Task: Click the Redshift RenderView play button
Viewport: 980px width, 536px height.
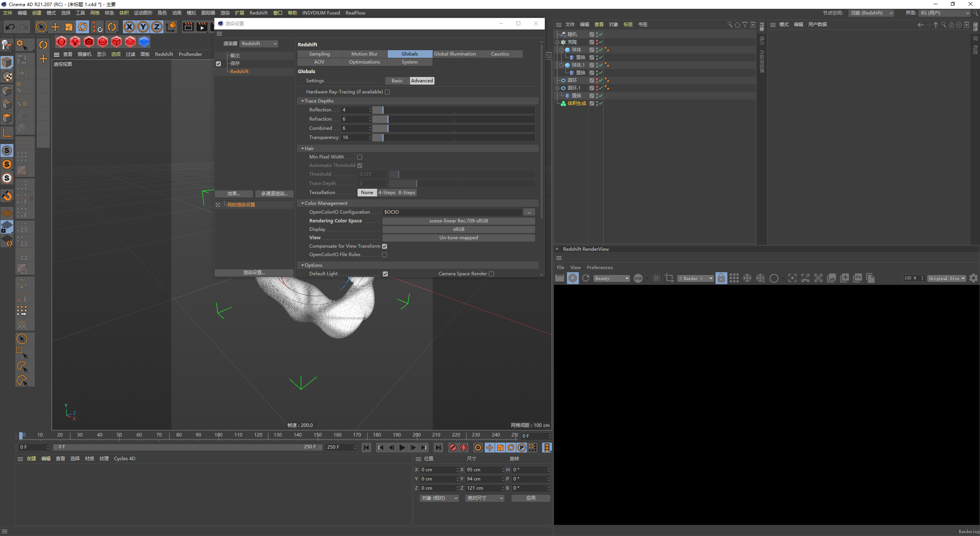Action: 573,278
